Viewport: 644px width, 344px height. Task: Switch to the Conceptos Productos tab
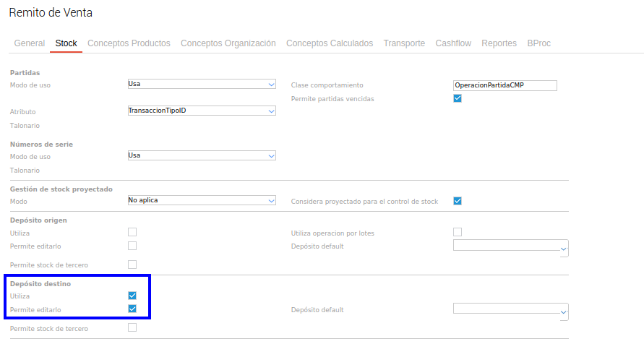tap(129, 43)
